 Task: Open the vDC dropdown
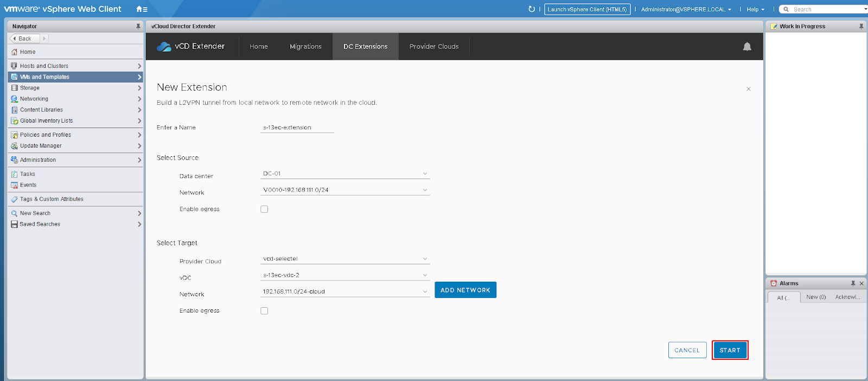coord(345,275)
